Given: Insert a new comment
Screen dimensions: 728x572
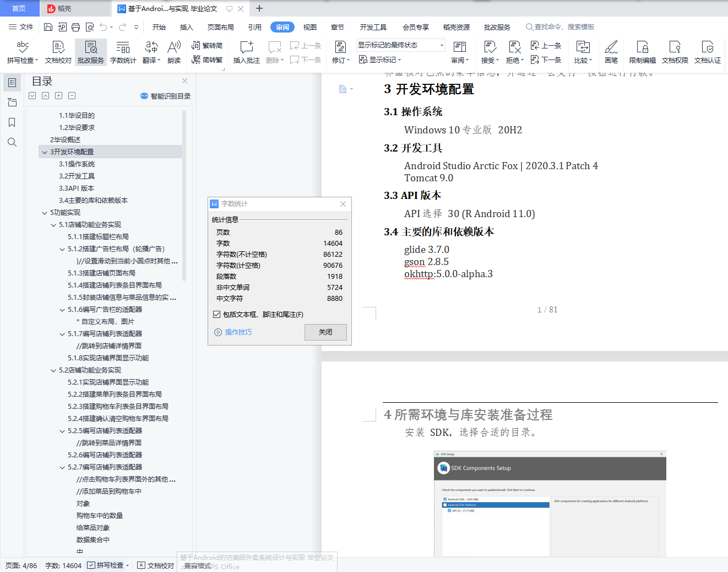Looking at the screenshot, I should pos(247,52).
